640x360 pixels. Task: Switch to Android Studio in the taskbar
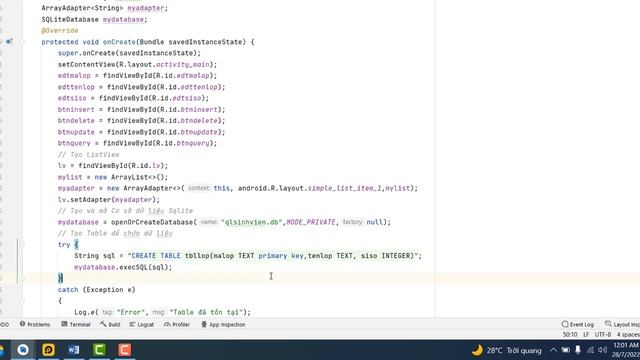click(x=23, y=350)
